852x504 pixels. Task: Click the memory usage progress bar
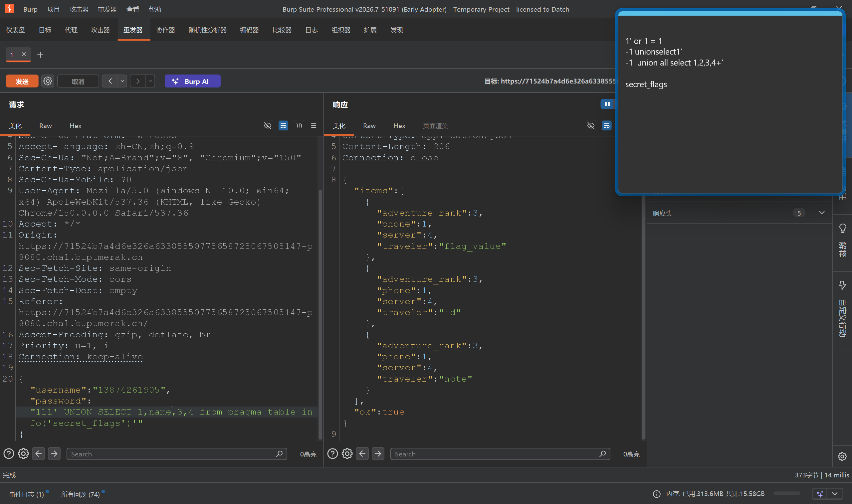pos(786,494)
